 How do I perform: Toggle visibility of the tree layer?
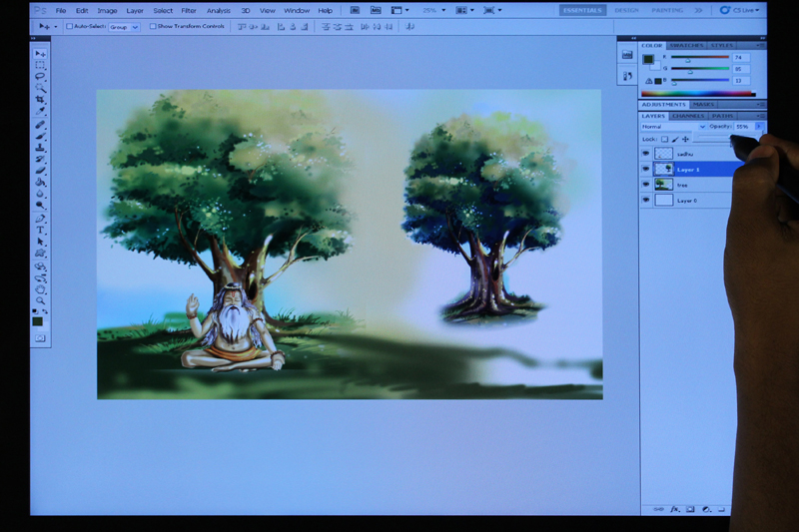(645, 185)
